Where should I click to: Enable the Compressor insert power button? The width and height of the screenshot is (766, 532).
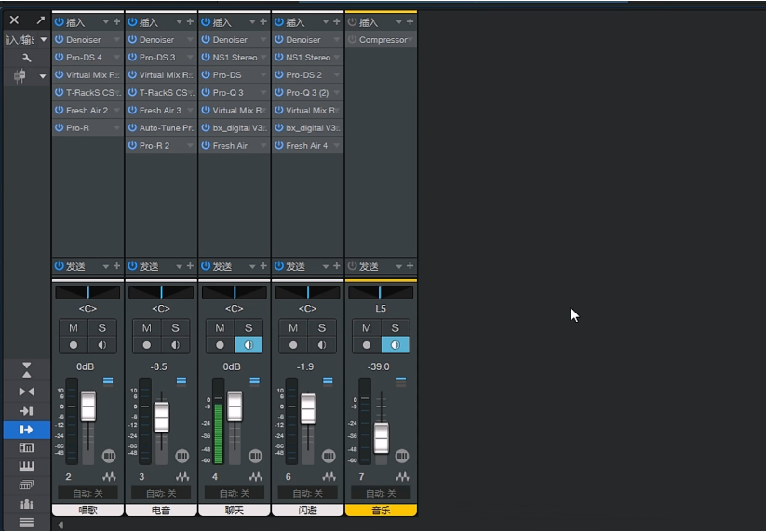pos(352,40)
